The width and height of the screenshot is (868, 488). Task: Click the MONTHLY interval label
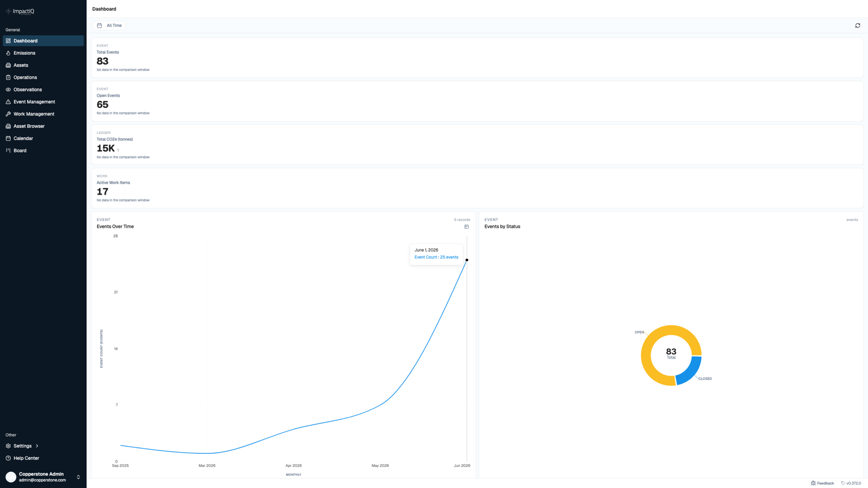point(293,474)
